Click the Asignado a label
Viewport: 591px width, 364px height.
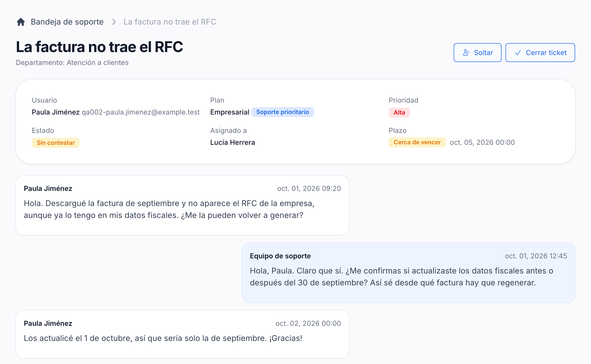point(228,130)
